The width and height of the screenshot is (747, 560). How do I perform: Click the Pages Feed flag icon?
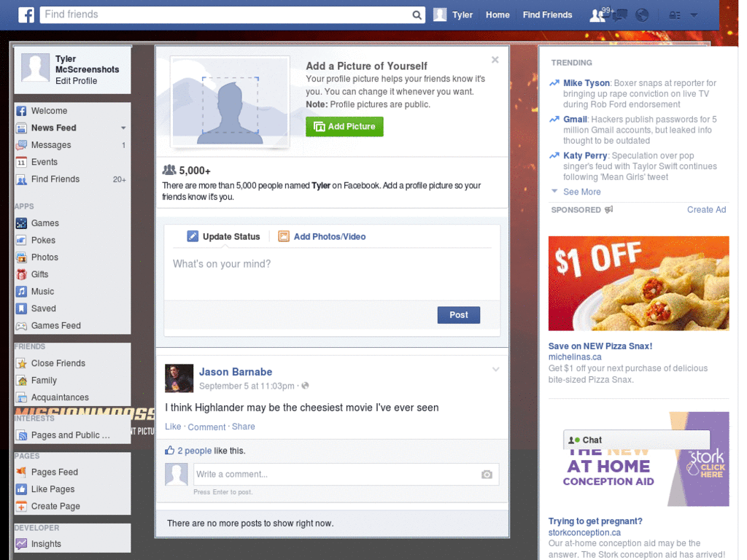[21, 472]
